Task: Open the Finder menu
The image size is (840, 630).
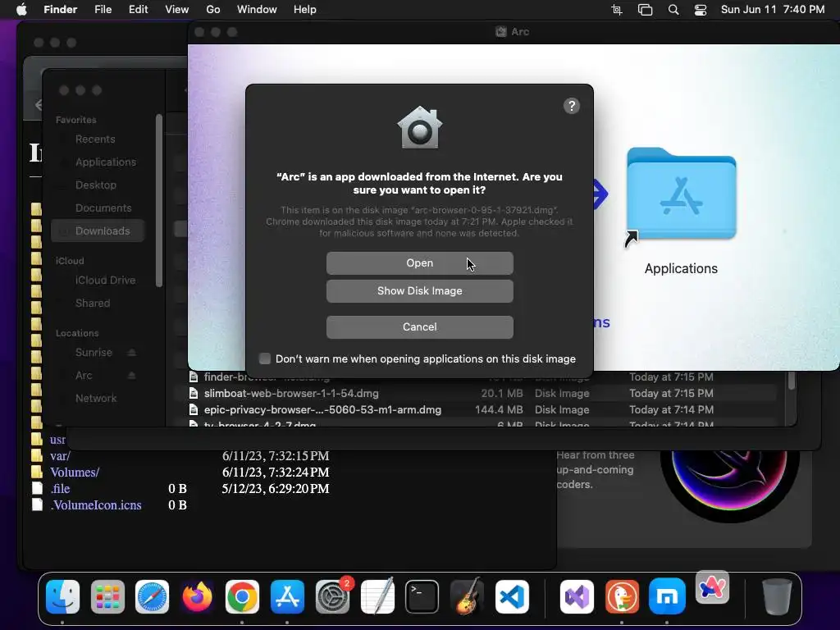Action: click(x=60, y=10)
